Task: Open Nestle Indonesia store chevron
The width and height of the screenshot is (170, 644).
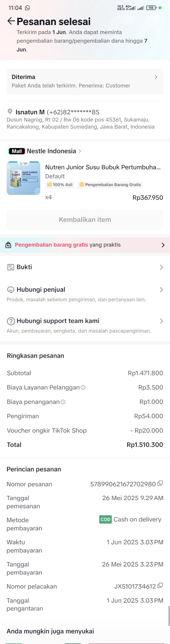Action: point(80,151)
